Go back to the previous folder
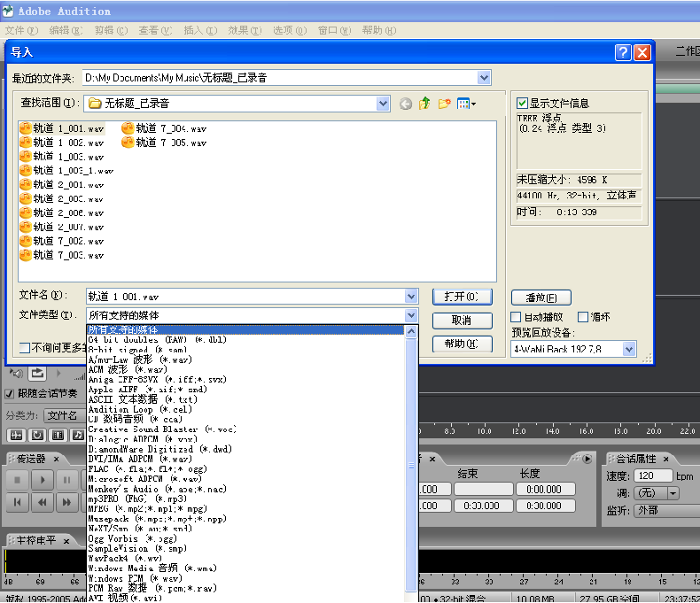This screenshot has height=603, width=700. click(406, 104)
